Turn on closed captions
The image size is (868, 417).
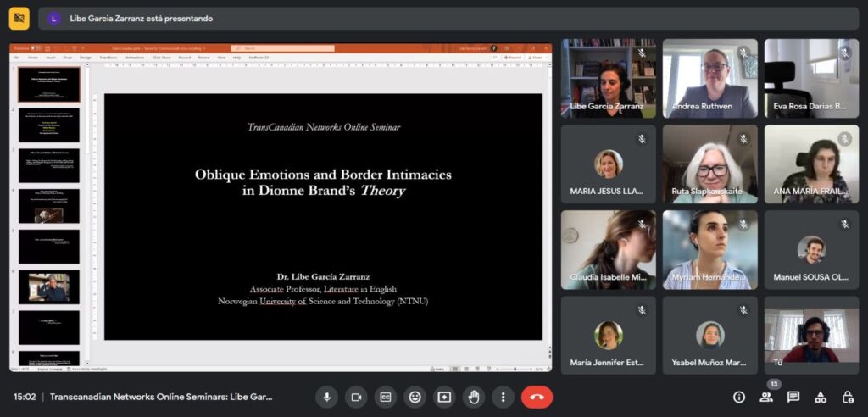tap(386, 397)
